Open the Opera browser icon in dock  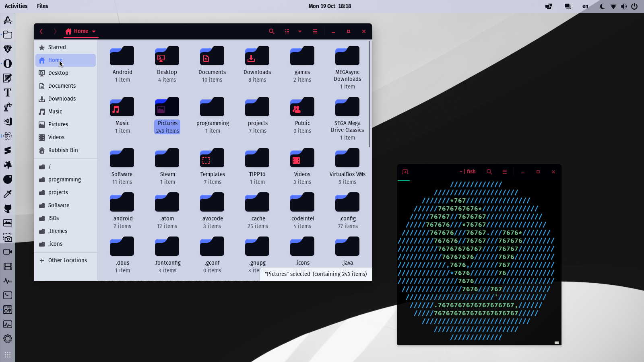tap(8, 64)
